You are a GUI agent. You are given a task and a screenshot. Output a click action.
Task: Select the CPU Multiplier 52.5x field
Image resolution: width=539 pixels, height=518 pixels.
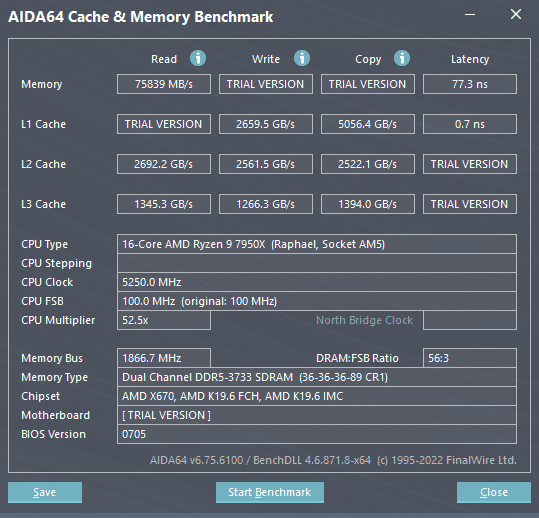(x=164, y=320)
